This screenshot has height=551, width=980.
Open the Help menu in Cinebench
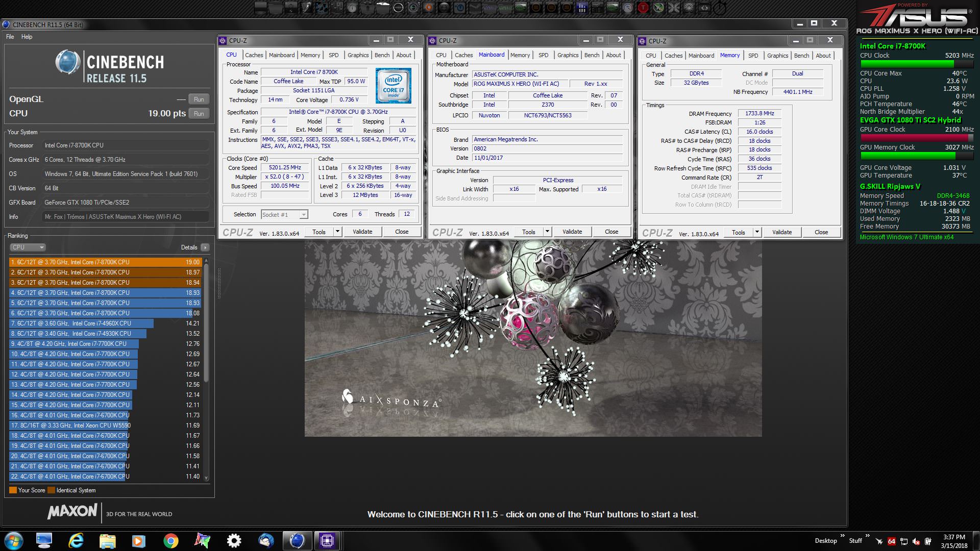[x=27, y=37]
